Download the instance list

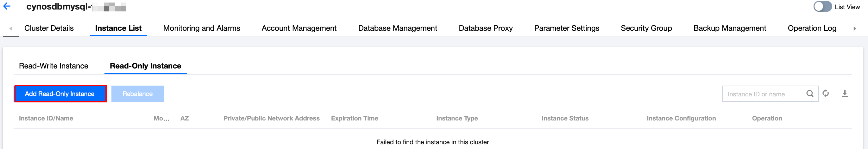(x=844, y=94)
